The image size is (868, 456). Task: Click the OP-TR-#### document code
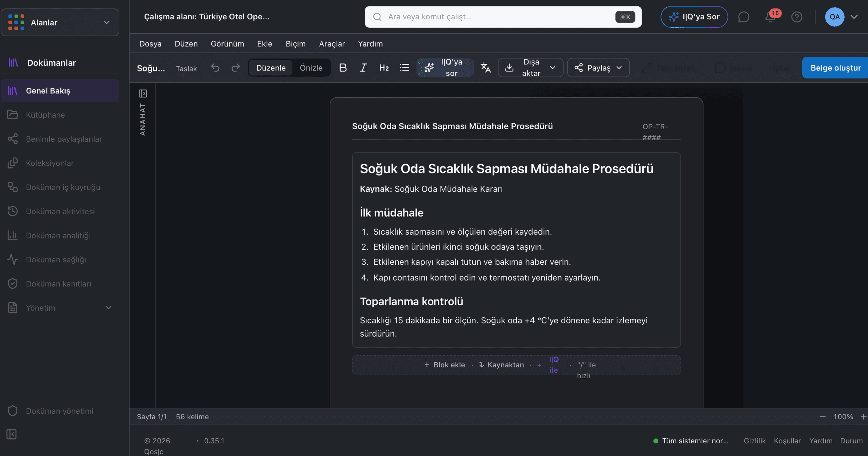(655, 132)
